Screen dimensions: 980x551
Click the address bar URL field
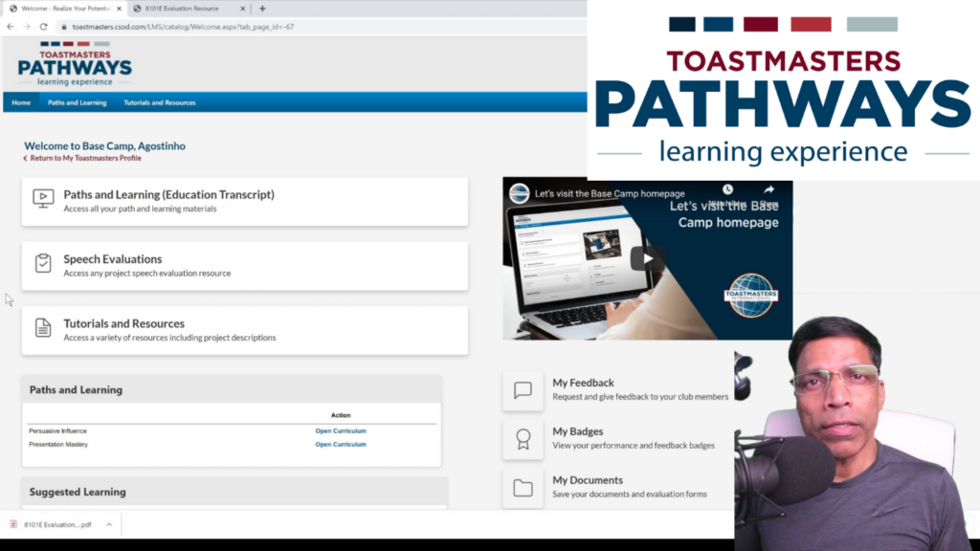click(183, 27)
